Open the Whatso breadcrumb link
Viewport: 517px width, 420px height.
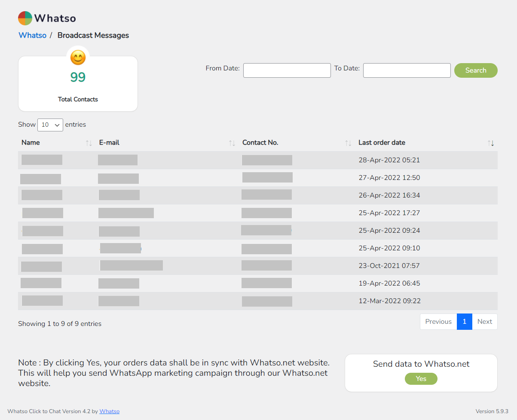(x=33, y=35)
